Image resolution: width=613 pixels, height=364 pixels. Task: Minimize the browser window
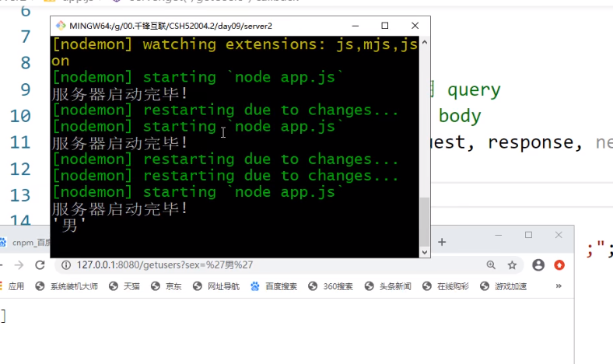click(x=498, y=235)
